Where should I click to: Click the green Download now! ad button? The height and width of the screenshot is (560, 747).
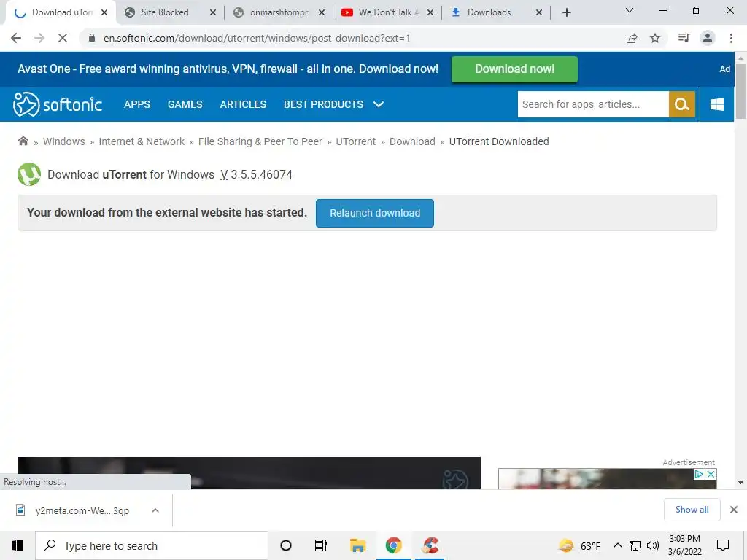pyautogui.click(x=514, y=69)
